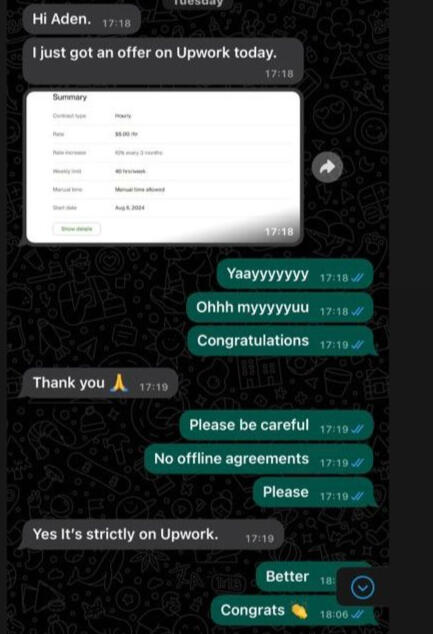Select 'I just got an offer' message
The height and width of the screenshot is (634, 433).
point(163,61)
